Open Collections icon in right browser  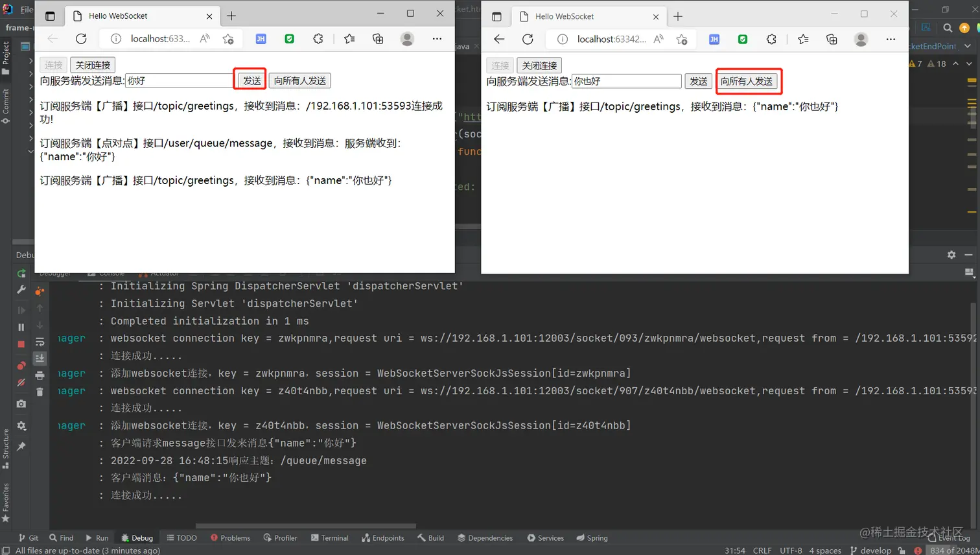click(832, 40)
